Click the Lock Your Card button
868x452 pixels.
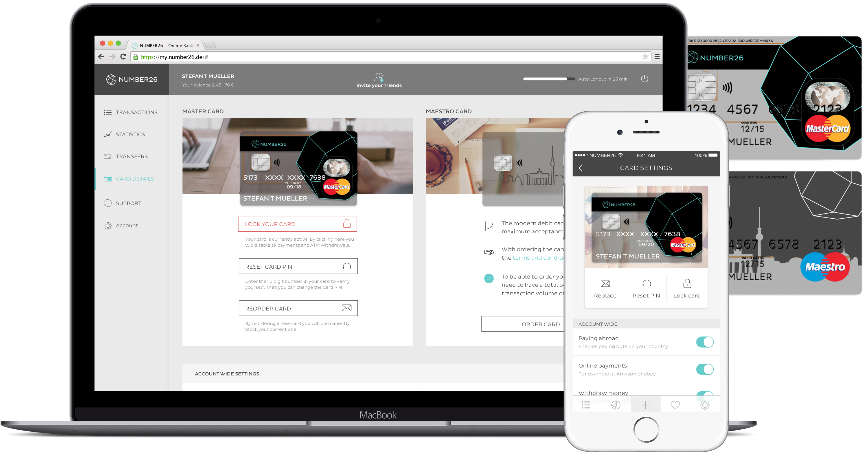[x=297, y=224]
